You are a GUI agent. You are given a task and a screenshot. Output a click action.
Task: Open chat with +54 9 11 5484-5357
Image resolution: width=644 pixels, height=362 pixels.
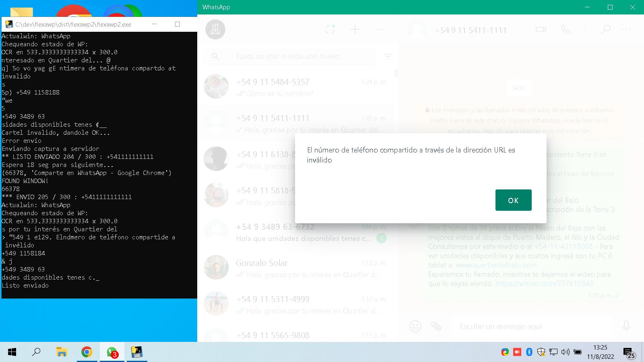(x=296, y=87)
